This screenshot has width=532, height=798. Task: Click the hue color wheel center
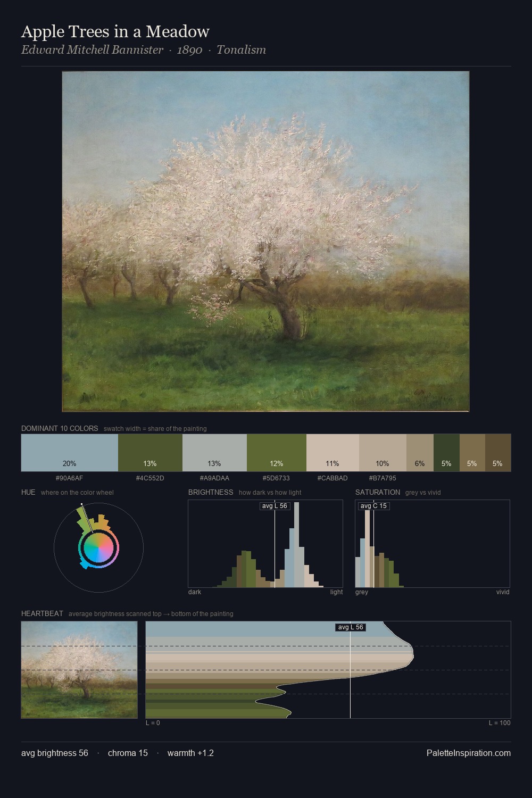98,547
